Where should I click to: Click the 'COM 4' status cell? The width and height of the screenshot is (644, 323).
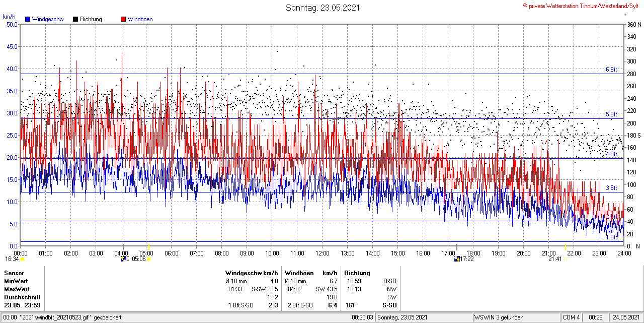(x=572, y=317)
